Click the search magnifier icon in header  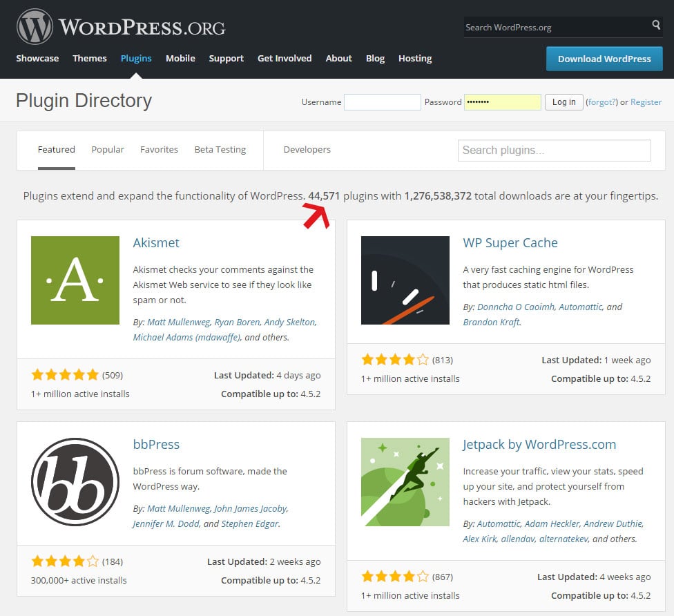click(x=656, y=25)
